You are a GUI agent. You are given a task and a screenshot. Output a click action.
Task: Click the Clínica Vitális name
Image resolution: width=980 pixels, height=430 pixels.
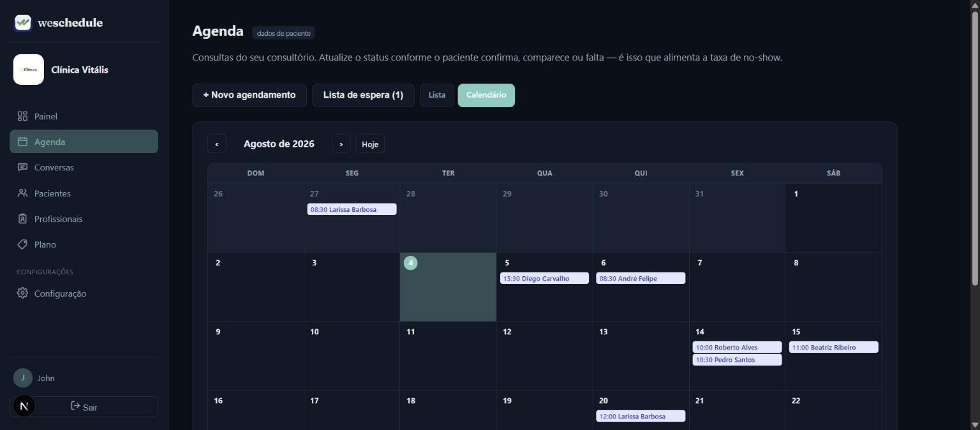click(x=80, y=70)
